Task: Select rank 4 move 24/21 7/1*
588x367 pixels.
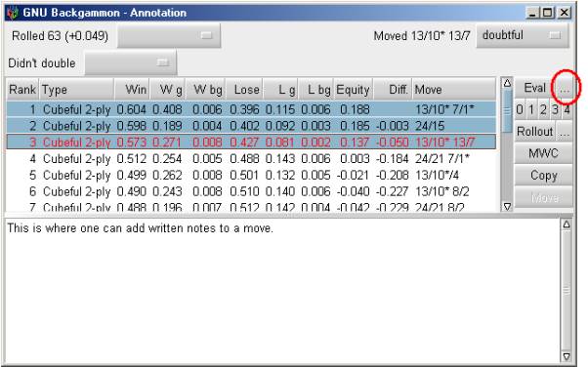Action: [251, 158]
